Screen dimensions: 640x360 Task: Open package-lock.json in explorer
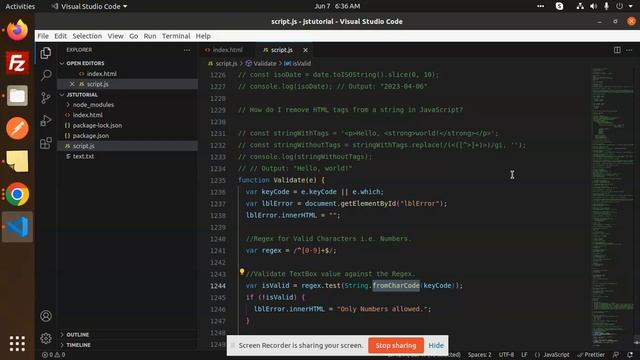pyautogui.click(x=97, y=125)
